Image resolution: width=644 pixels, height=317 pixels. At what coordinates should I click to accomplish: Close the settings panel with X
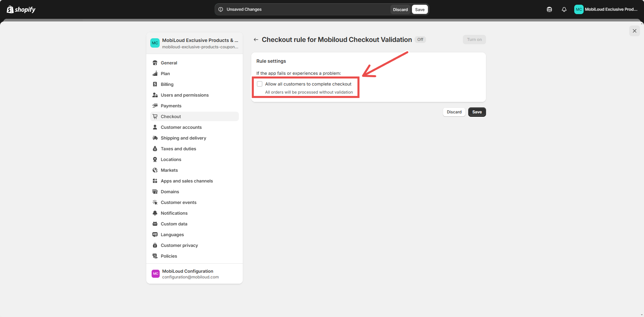coord(634,31)
